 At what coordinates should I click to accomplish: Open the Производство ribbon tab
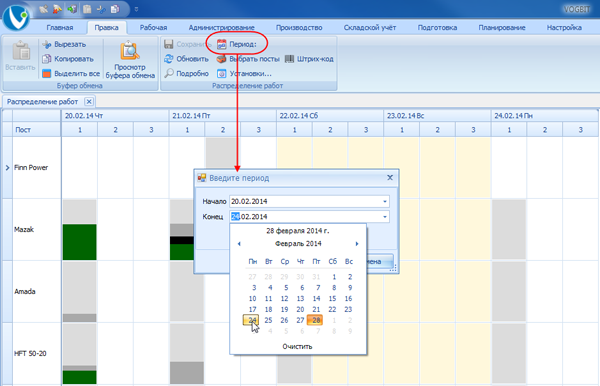pyautogui.click(x=299, y=28)
